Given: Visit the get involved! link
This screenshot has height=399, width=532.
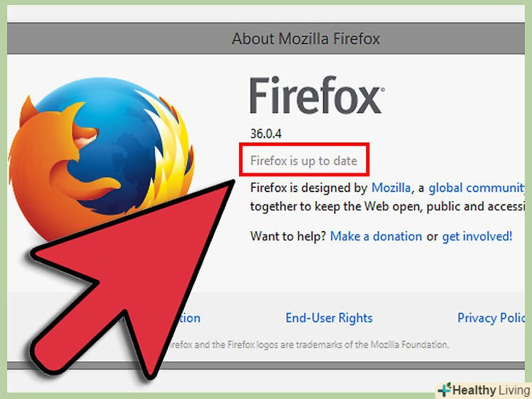Looking at the screenshot, I should click(476, 237).
